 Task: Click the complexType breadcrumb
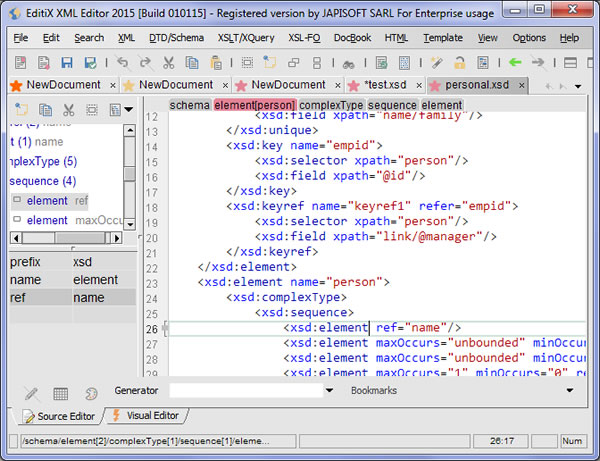[x=331, y=105]
